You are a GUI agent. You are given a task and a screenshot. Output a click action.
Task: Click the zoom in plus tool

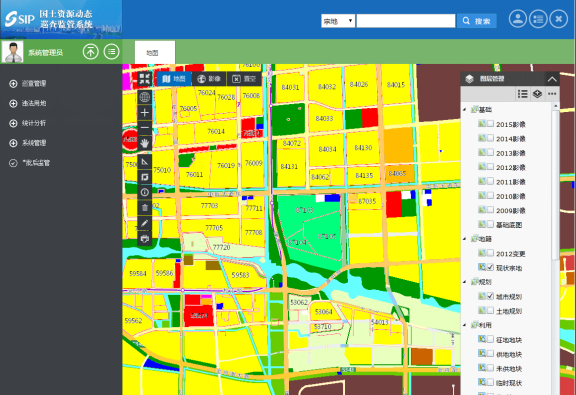pos(145,112)
